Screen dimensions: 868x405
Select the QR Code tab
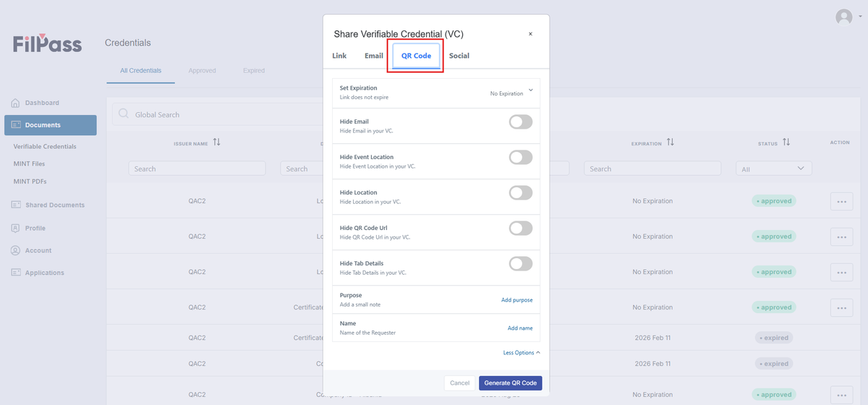416,56
